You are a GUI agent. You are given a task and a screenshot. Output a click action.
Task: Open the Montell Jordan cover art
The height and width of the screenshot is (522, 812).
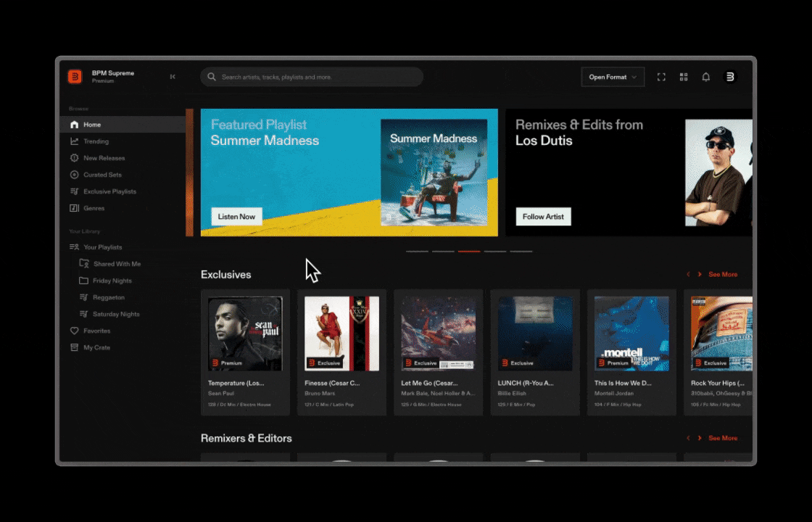point(631,333)
